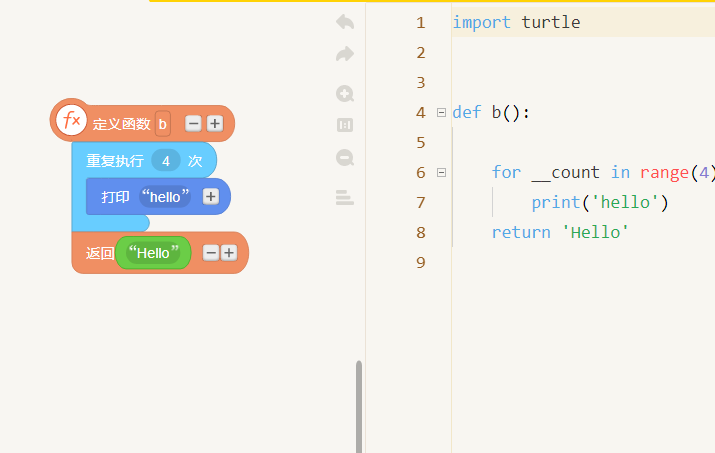The height and width of the screenshot is (453, 715).
Task: Select the repeat 重复执行 block label
Action: pos(115,161)
